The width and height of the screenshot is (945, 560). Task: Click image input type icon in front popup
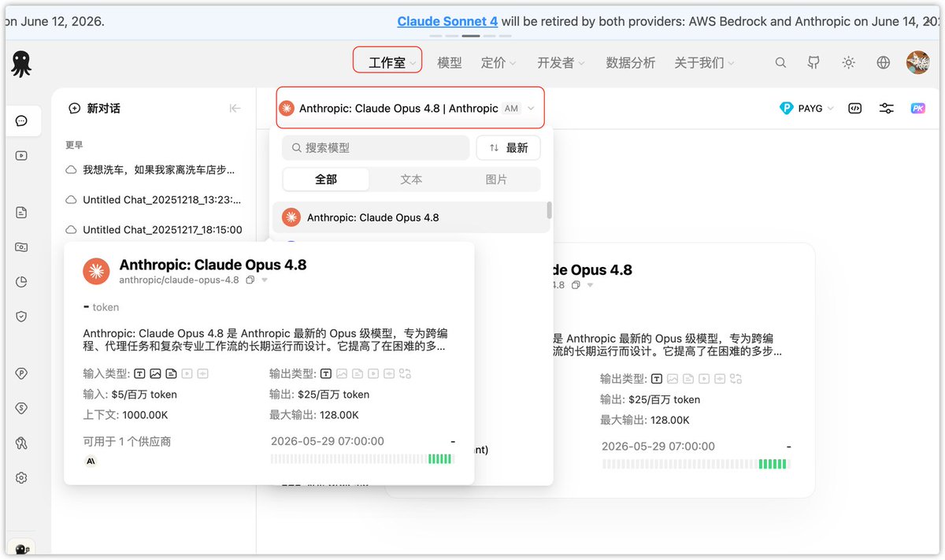point(155,374)
